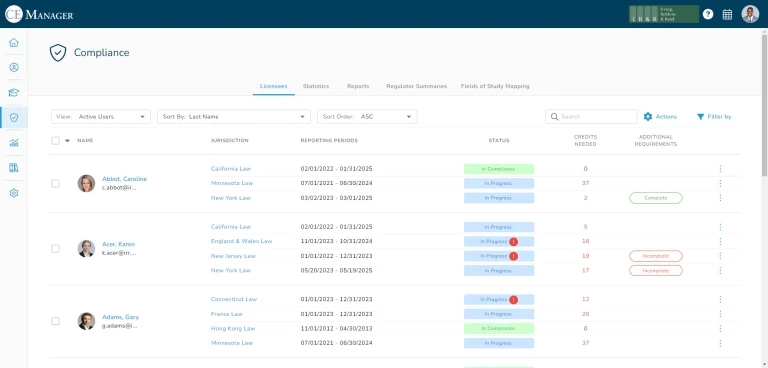Open row menu for New Jersey Law
768x368 pixels.
point(720,256)
